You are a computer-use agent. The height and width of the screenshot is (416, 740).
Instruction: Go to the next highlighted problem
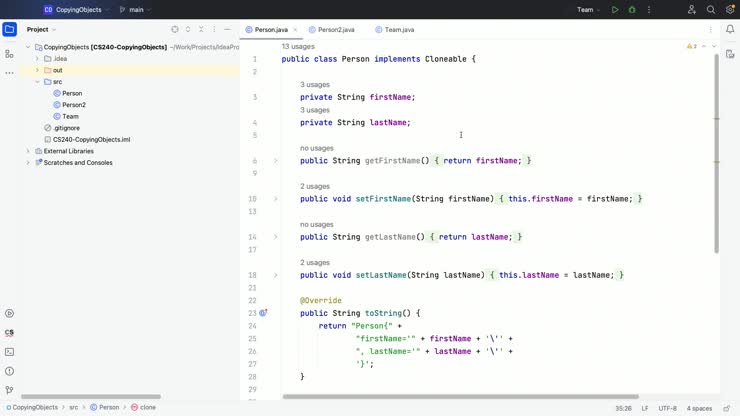click(714, 46)
